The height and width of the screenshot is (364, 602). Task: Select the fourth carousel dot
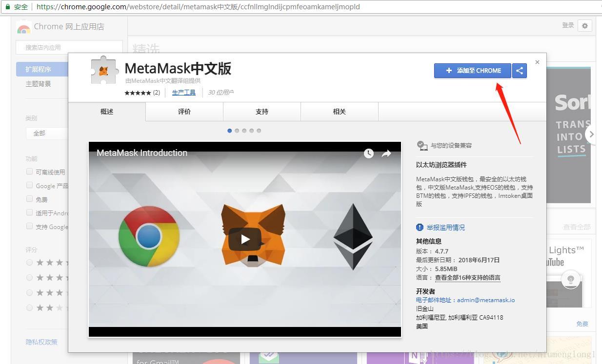point(252,131)
